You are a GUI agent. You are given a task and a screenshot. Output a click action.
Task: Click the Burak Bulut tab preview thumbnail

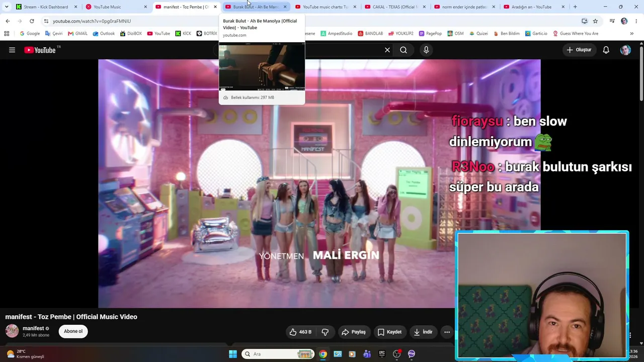pyautogui.click(x=262, y=66)
